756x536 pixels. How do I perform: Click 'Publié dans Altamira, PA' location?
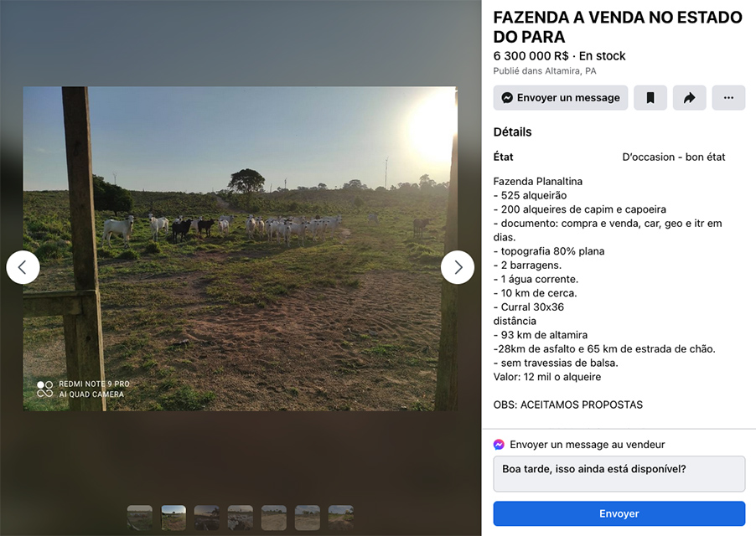[544, 71]
